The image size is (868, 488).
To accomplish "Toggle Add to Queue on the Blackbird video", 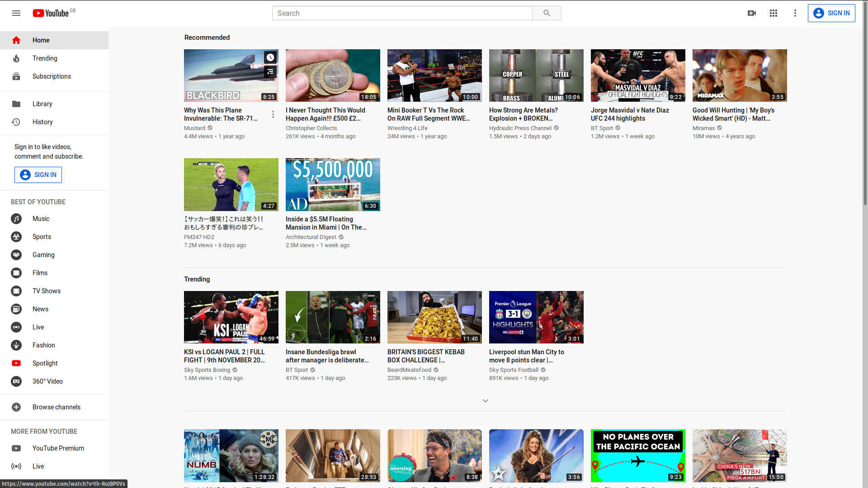I will [270, 72].
